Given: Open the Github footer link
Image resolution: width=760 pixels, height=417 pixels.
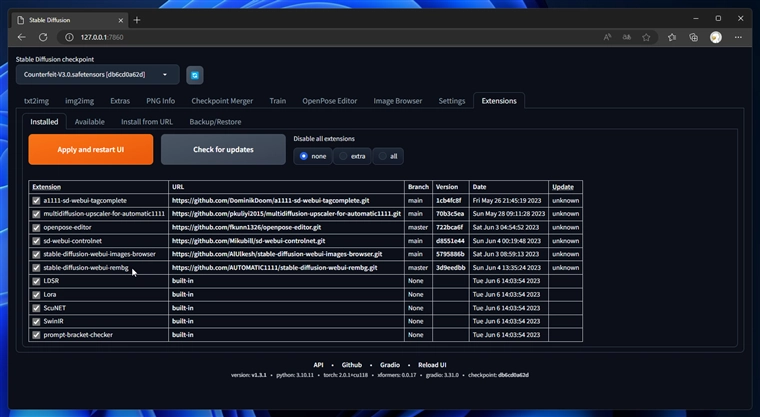Looking at the screenshot, I should tap(351, 365).
